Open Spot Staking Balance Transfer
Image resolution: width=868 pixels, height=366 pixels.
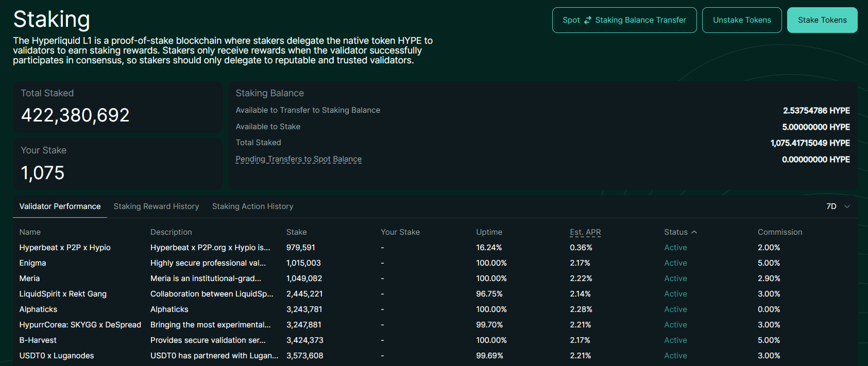pyautogui.click(x=624, y=20)
